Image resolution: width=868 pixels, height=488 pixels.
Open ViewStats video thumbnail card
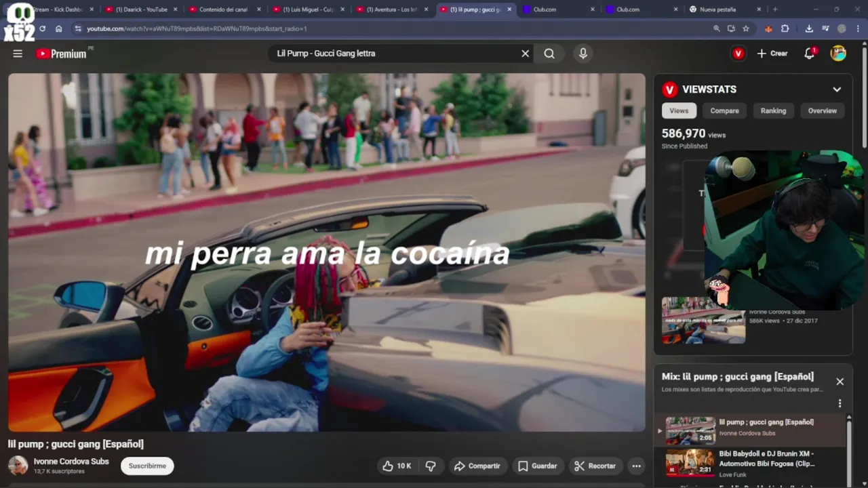[x=703, y=321]
